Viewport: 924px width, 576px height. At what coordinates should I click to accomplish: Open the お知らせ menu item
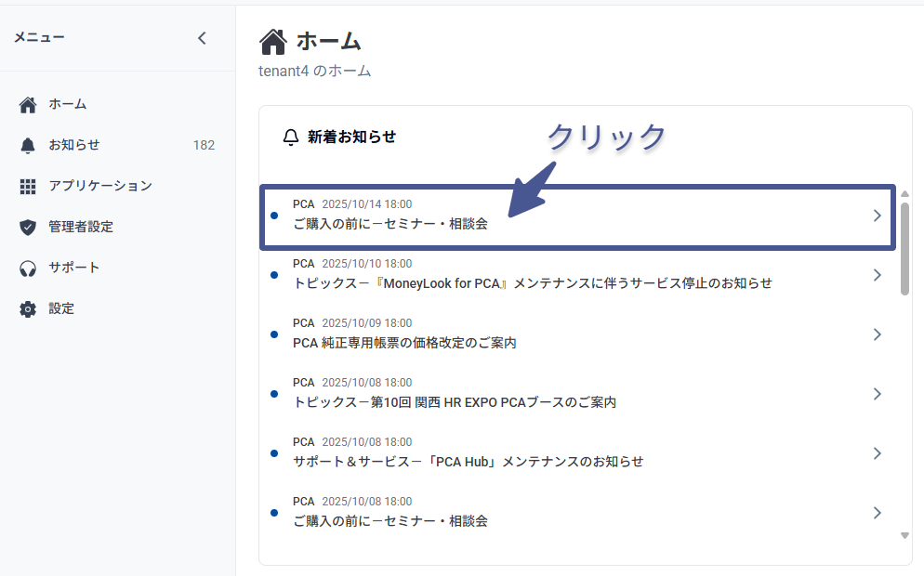pos(74,145)
